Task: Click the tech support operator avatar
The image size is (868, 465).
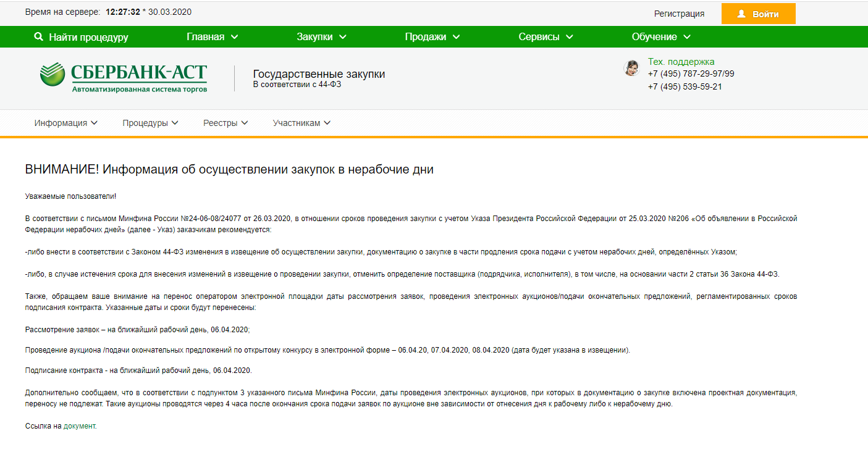Action: (x=631, y=68)
